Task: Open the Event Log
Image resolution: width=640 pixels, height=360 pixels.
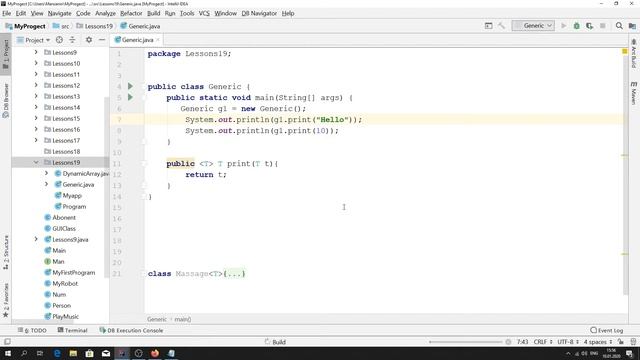Action: pos(607,330)
